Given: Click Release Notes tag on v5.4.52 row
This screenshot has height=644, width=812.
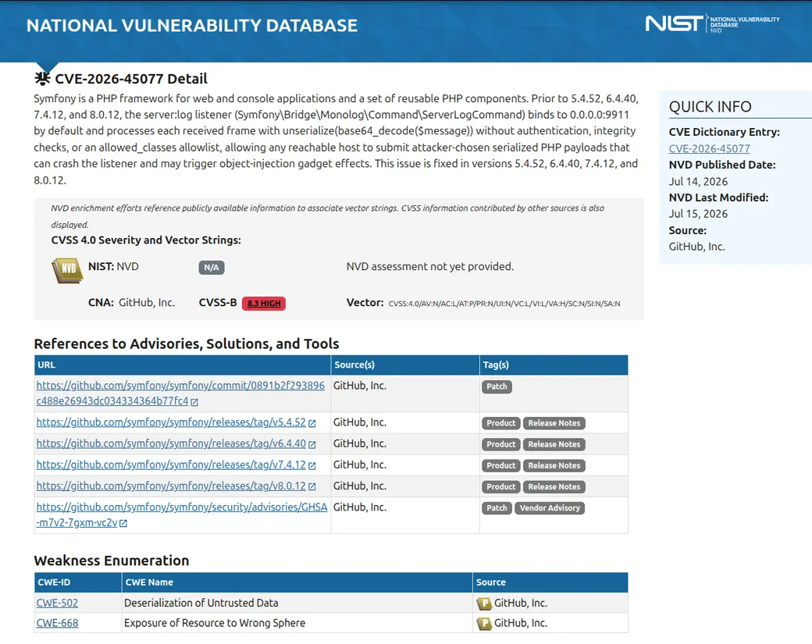Looking at the screenshot, I should [x=554, y=423].
